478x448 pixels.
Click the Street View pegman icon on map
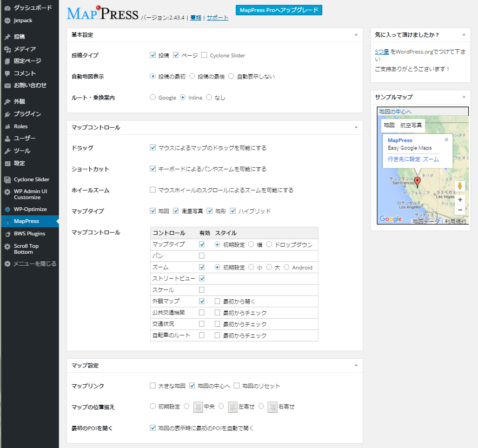point(460,186)
